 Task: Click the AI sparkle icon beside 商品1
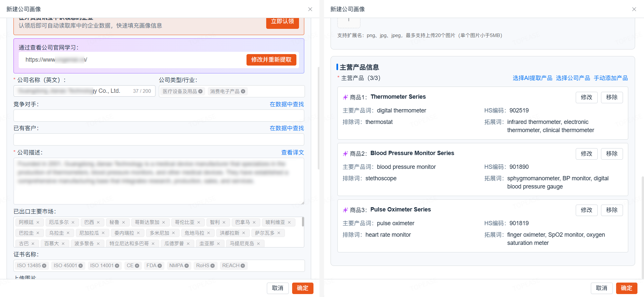pyautogui.click(x=345, y=97)
